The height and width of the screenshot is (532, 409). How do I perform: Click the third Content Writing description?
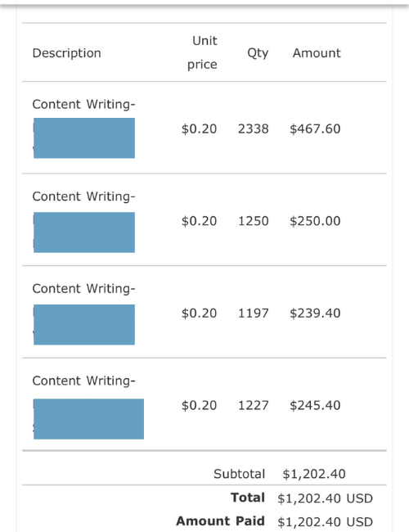(83, 289)
